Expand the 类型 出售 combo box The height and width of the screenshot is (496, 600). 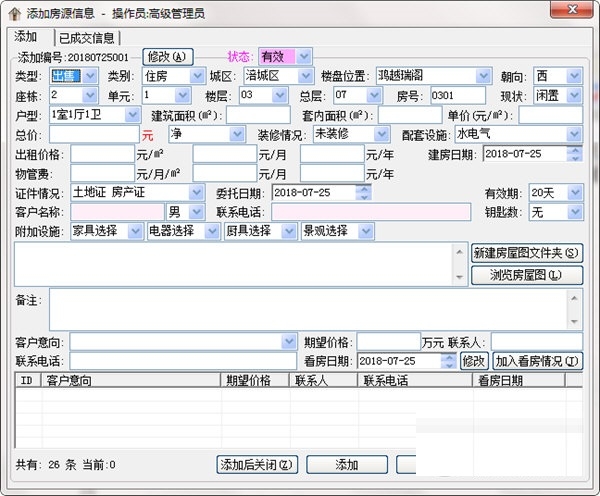point(90,76)
